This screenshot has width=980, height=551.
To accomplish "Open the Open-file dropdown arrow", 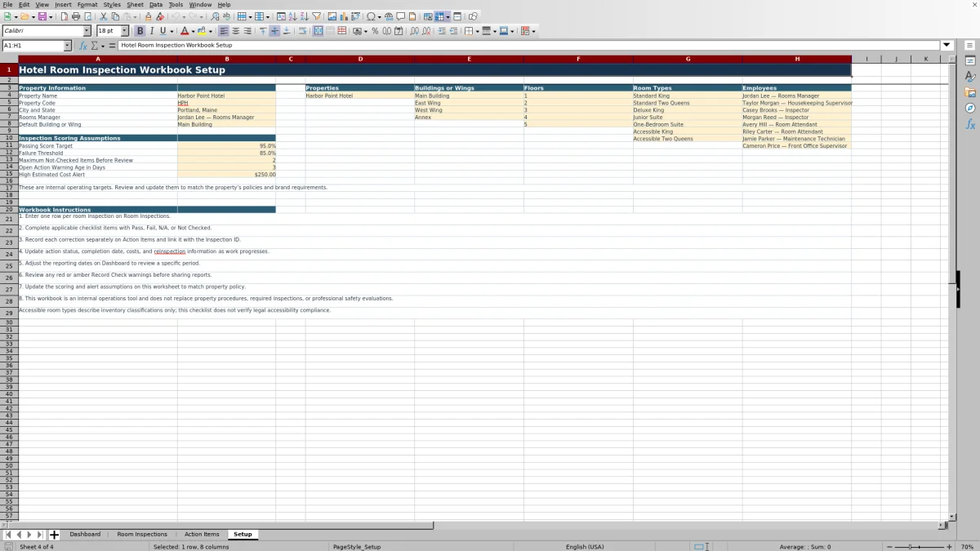I will tap(33, 16).
